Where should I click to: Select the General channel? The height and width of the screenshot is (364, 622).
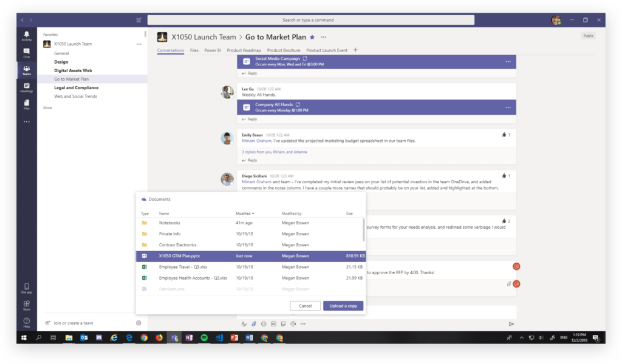pos(61,53)
